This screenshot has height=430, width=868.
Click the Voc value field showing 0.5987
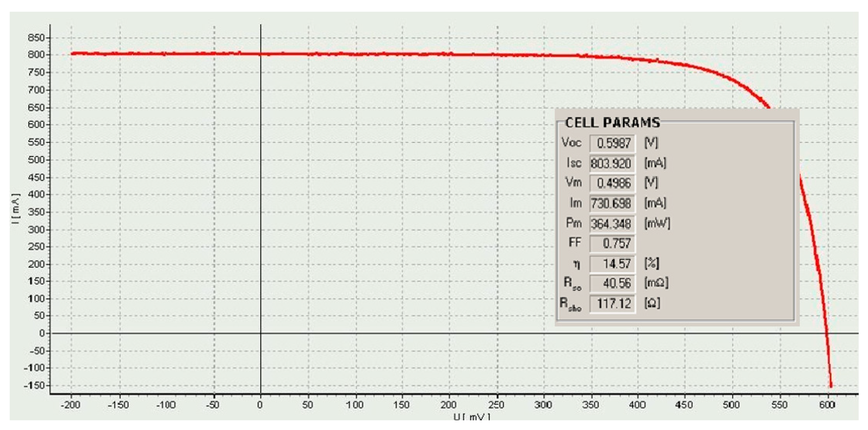(612, 143)
